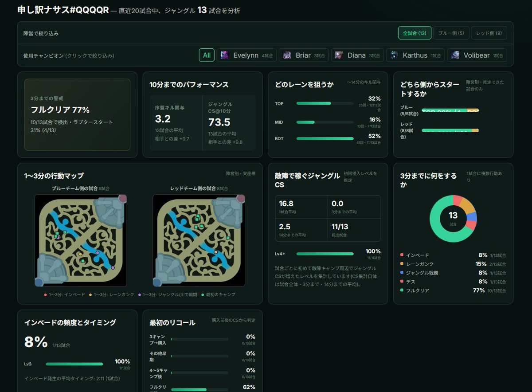Click the デス legend color dot
Image resolution: width=532 pixels, height=392 pixels.
coord(402,282)
